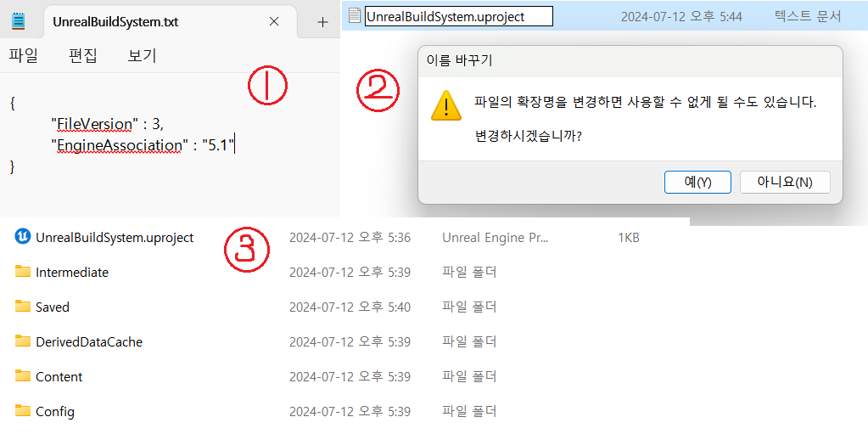The width and height of the screenshot is (868, 434).
Task: Click the 변경하시겠습니까? message text
Action: (528, 137)
